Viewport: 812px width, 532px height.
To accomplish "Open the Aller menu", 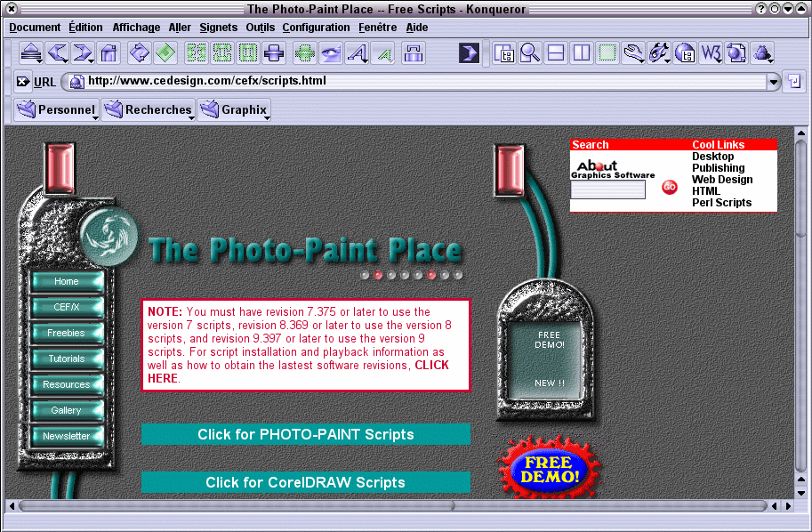I will point(180,28).
